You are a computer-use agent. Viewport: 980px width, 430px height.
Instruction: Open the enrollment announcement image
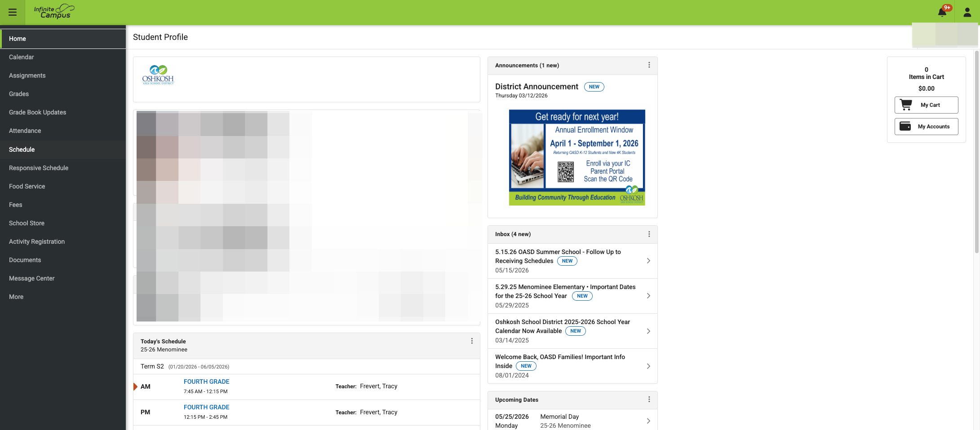click(577, 158)
